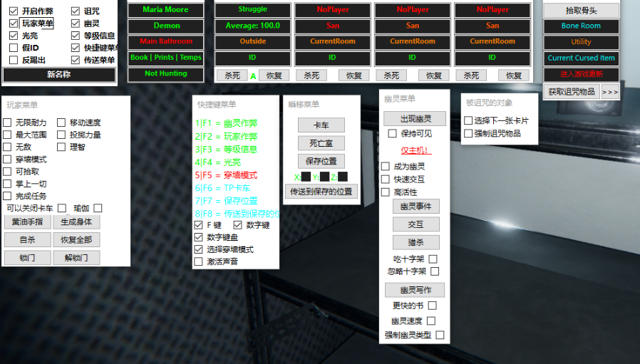Click the Z coordinate field
This screenshot has width=640, height=364.
click(342, 177)
